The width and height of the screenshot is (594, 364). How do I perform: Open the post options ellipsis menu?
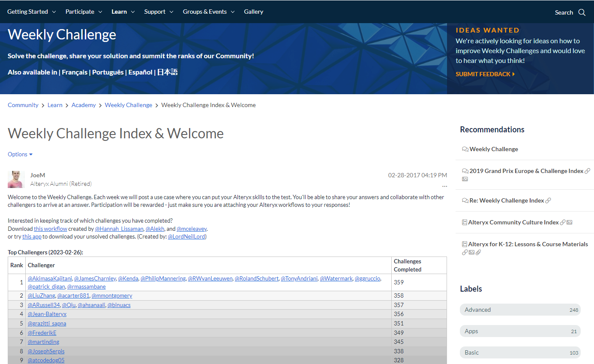tap(444, 186)
